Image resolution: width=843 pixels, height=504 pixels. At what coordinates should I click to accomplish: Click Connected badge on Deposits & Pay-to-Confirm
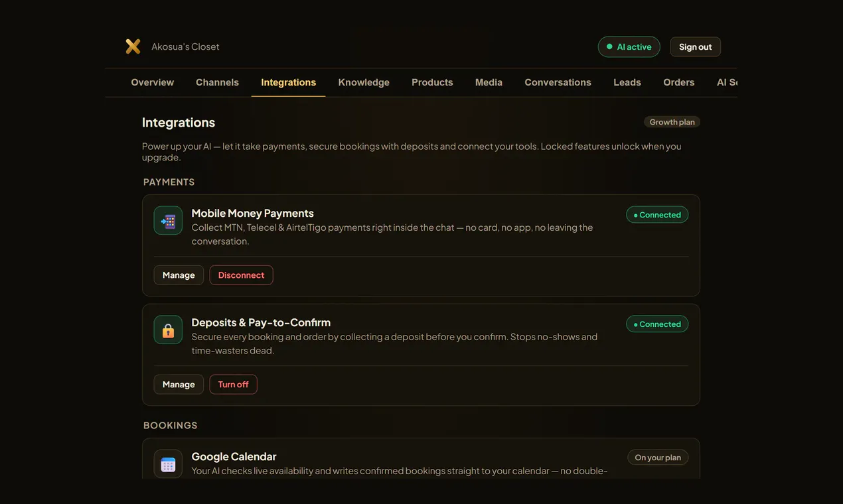coord(657,324)
